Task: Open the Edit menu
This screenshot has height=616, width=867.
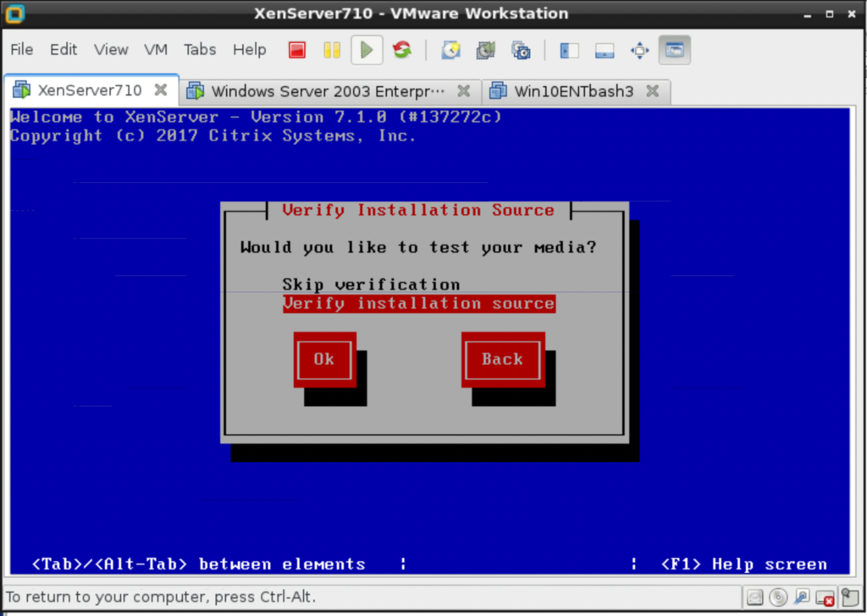Action: [x=64, y=50]
